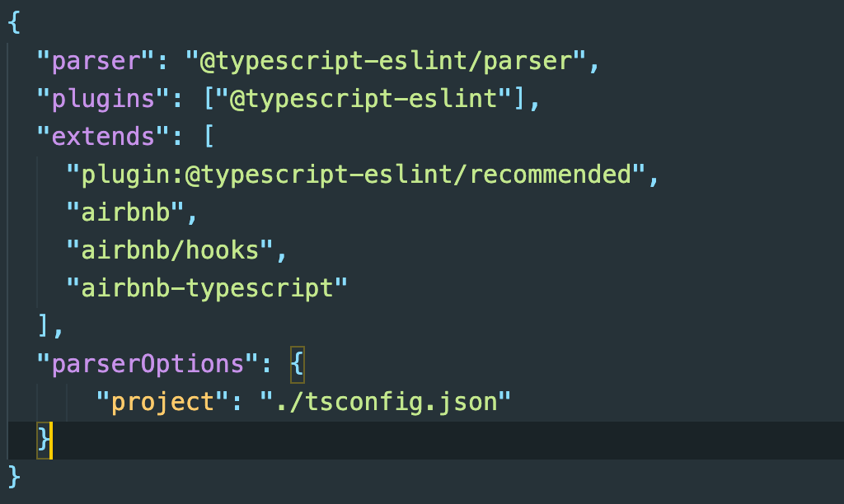Screen dimensions: 844x504
Task: Click the opening bracket after "extends"
Action: 209,137
